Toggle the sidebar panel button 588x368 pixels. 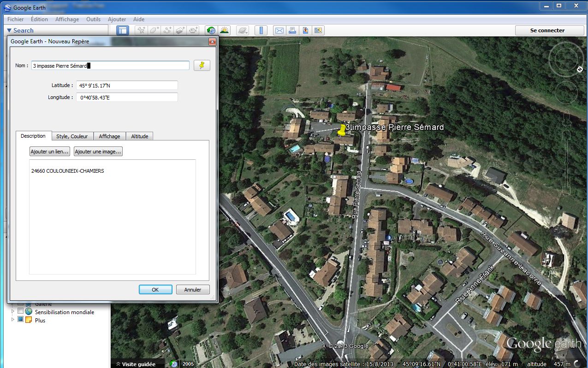click(122, 30)
